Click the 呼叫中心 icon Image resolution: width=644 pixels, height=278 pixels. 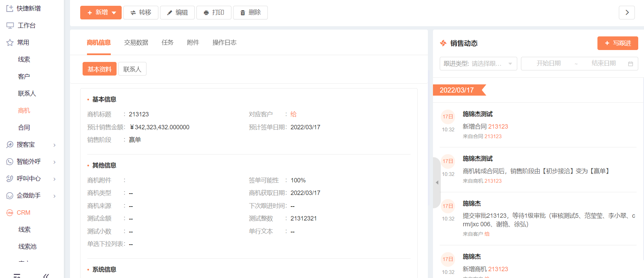[x=10, y=179]
